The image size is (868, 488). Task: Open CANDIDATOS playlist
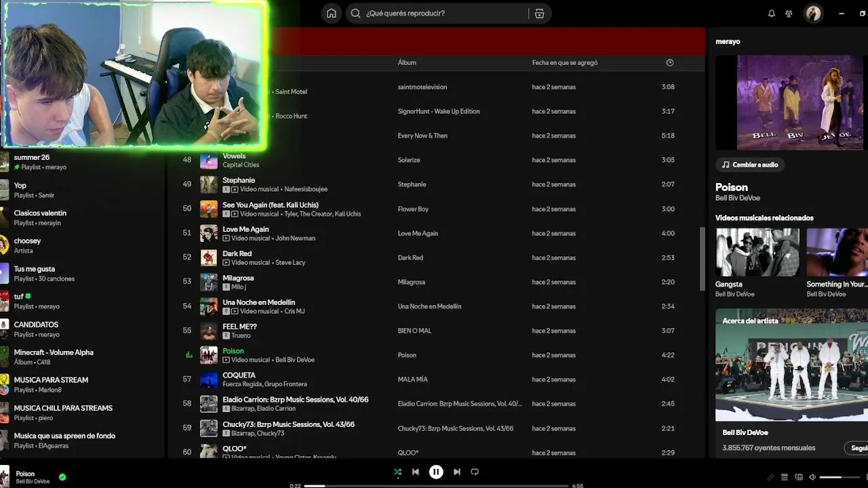point(82,329)
